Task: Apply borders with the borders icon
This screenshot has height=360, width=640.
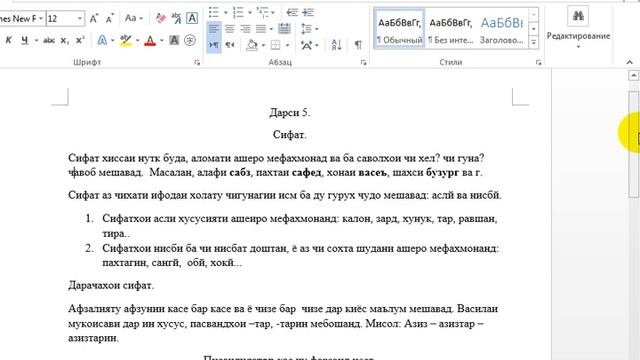Action: 276,44
